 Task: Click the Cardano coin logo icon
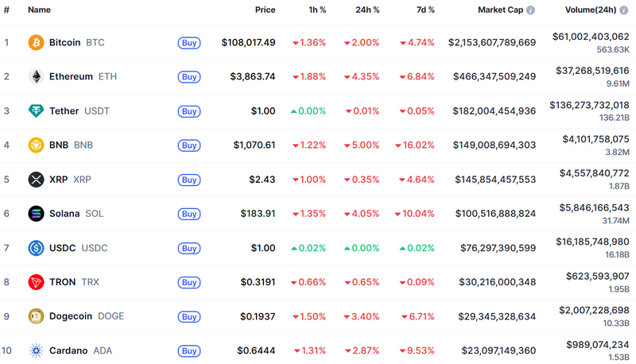[x=36, y=350]
